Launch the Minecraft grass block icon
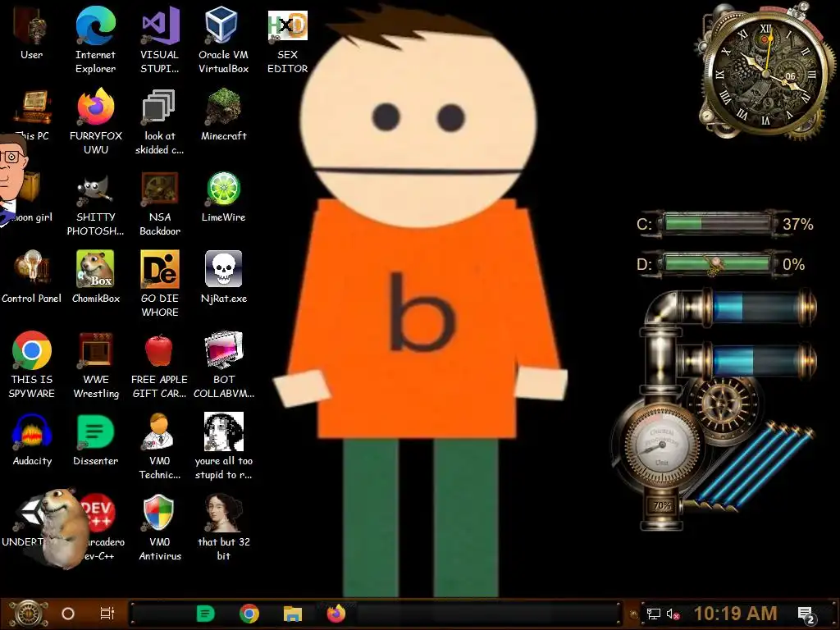This screenshot has width=840, height=630. coord(223,115)
